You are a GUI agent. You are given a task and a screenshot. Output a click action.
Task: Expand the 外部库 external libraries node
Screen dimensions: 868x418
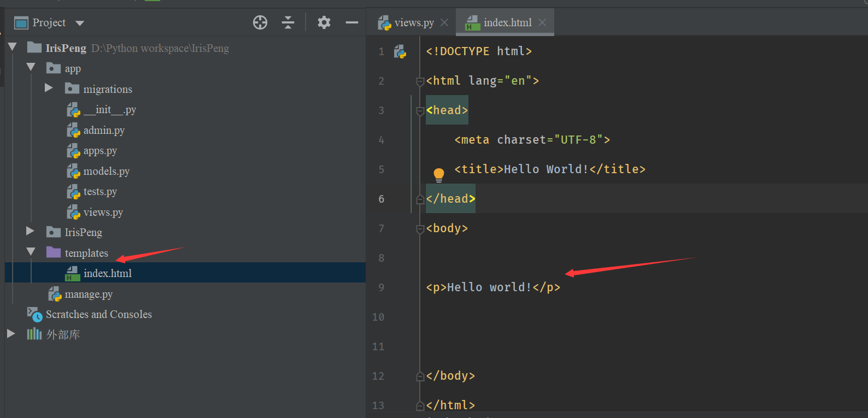point(11,333)
